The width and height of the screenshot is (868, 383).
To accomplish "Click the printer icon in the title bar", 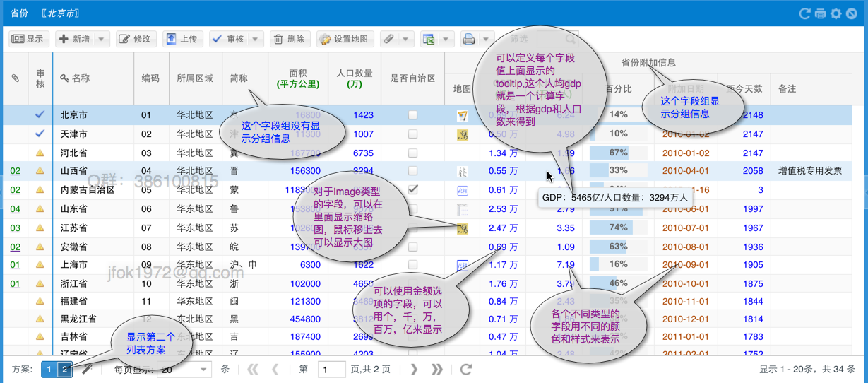I will click(x=821, y=13).
